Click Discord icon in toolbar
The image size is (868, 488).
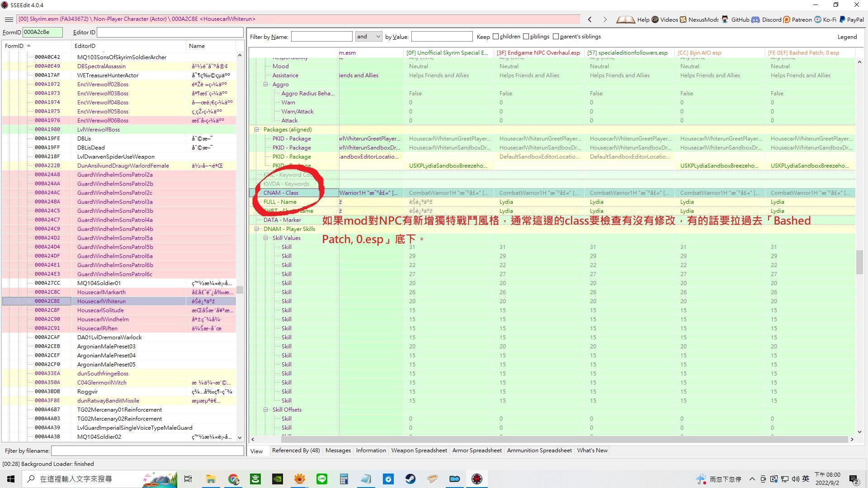pyautogui.click(x=755, y=20)
